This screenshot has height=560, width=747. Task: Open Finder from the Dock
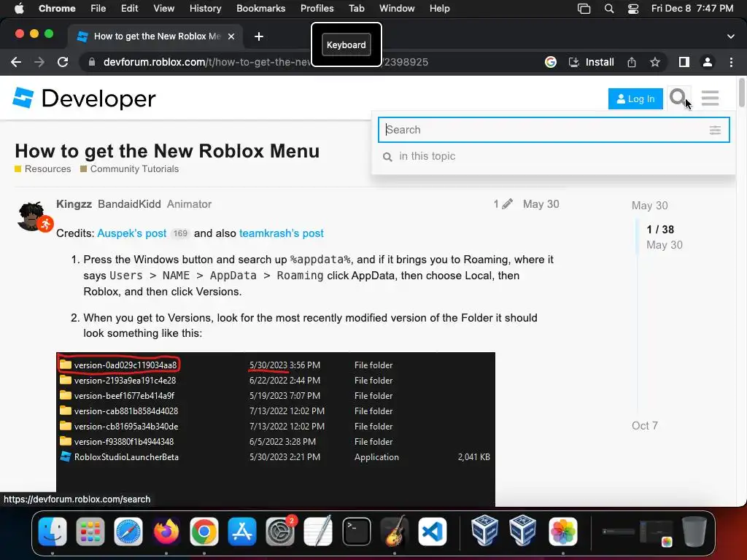coord(53,532)
